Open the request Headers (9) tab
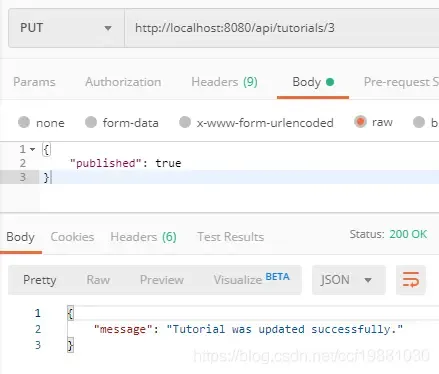The image size is (439, 374). tap(224, 82)
